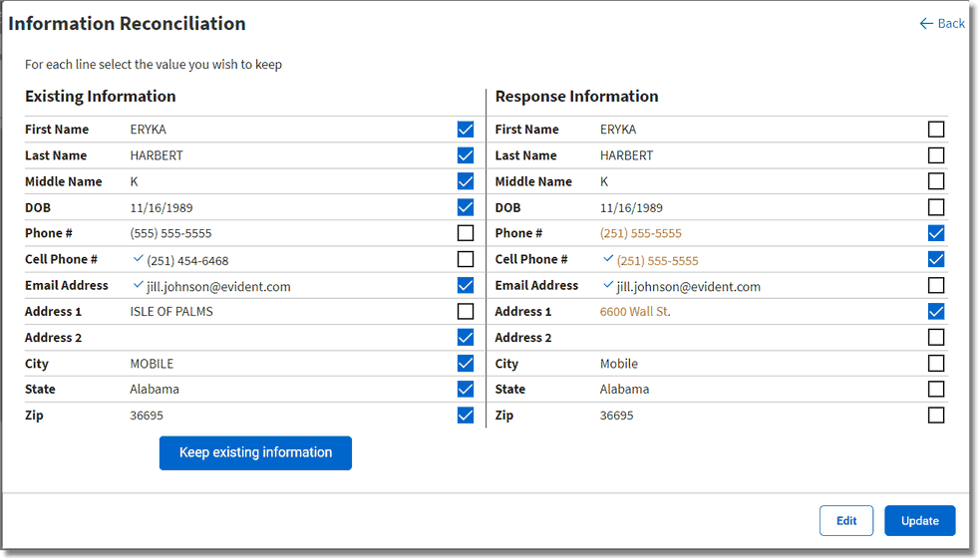Go back using the Back arrow link
Screen dimensions: 979x560
click(942, 24)
